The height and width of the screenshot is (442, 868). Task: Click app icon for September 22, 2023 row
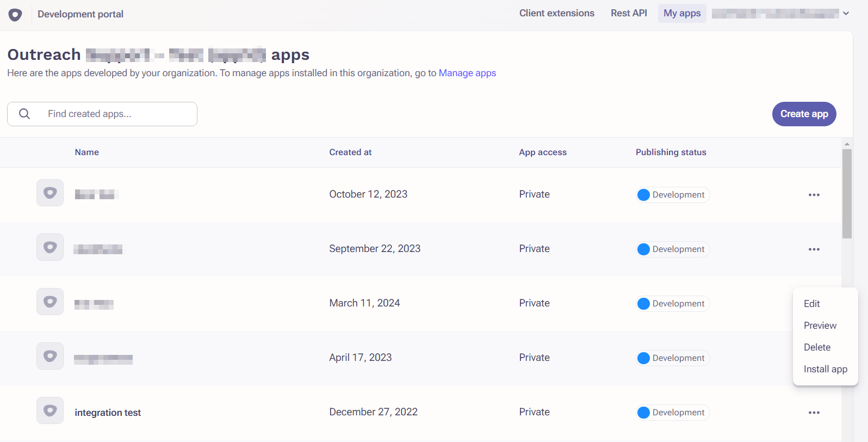pos(50,247)
